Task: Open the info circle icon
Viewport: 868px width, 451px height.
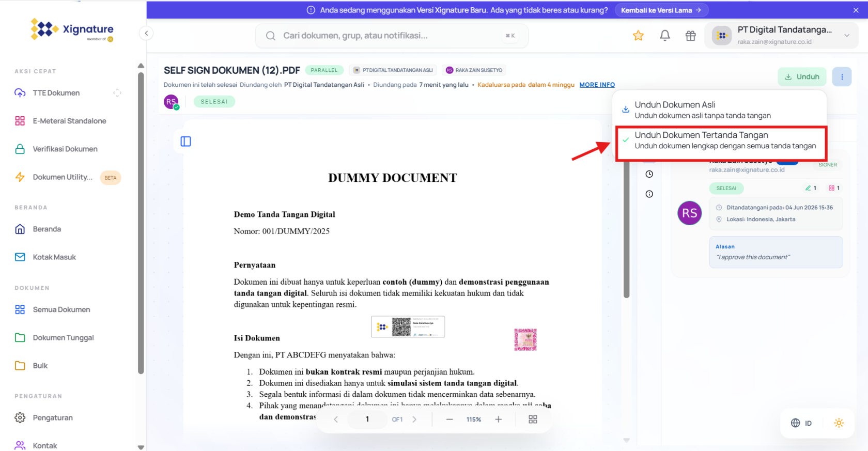Action: coord(649,194)
